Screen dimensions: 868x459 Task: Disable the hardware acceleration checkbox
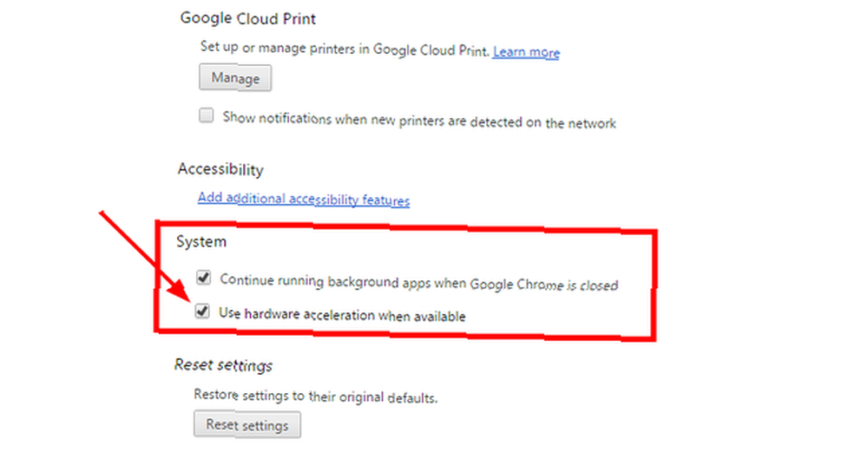[x=202, y=311]
